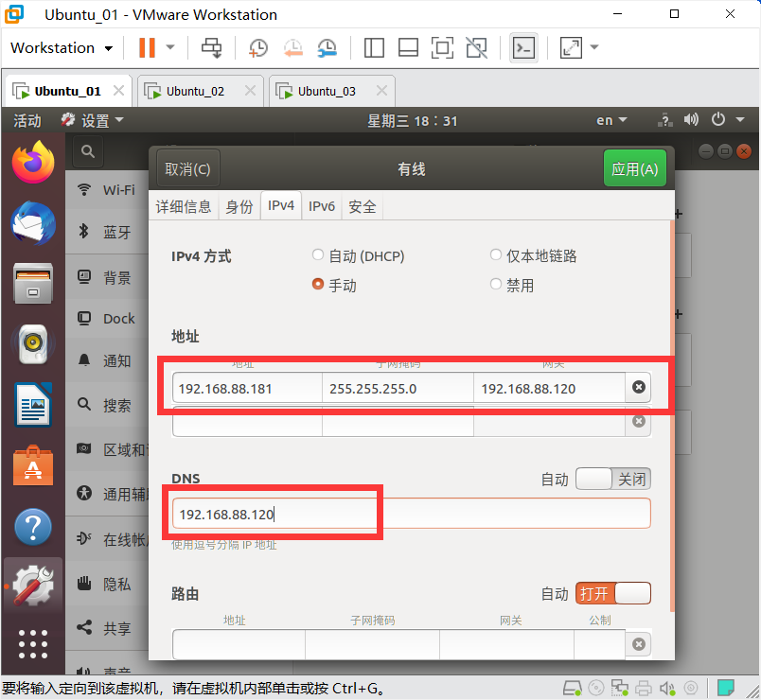Revert the virtual machine to a snapshot
Viewport: 761px width, 700px height.
293,47
